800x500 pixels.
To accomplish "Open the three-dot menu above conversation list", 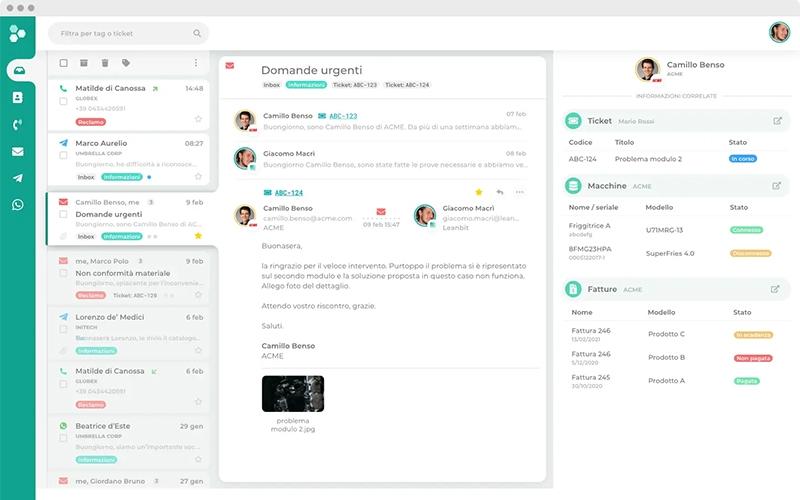I will (x=196, y=63).
